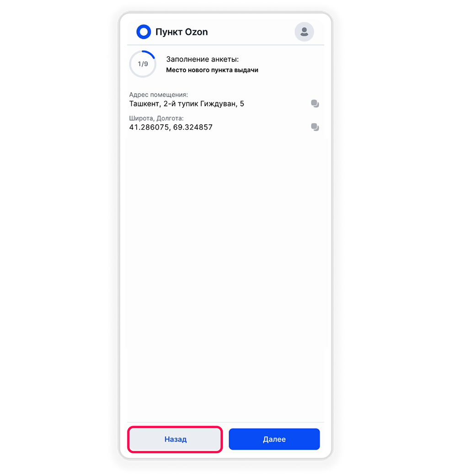Click the latitude value 41.286075

point(149,127)
